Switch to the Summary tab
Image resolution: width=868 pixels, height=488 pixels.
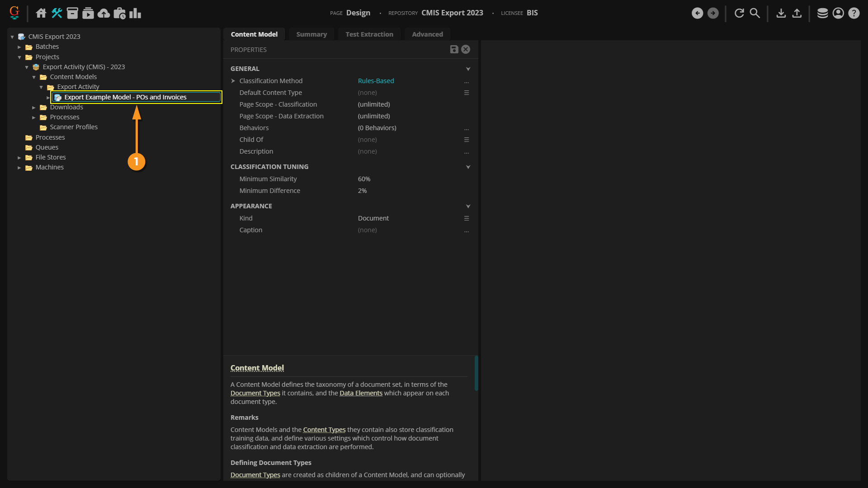[x=311, y=34]
